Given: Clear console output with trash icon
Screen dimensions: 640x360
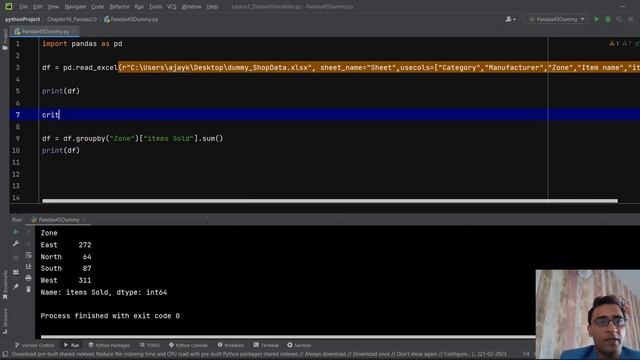Looking at the screenshot, I should click(x=28, y=289).
